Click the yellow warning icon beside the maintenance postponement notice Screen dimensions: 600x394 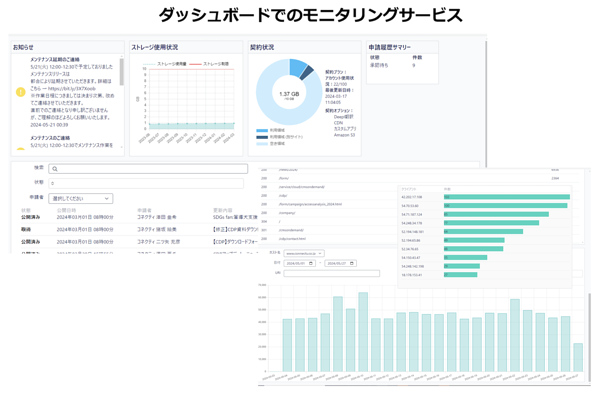(21, 92)
